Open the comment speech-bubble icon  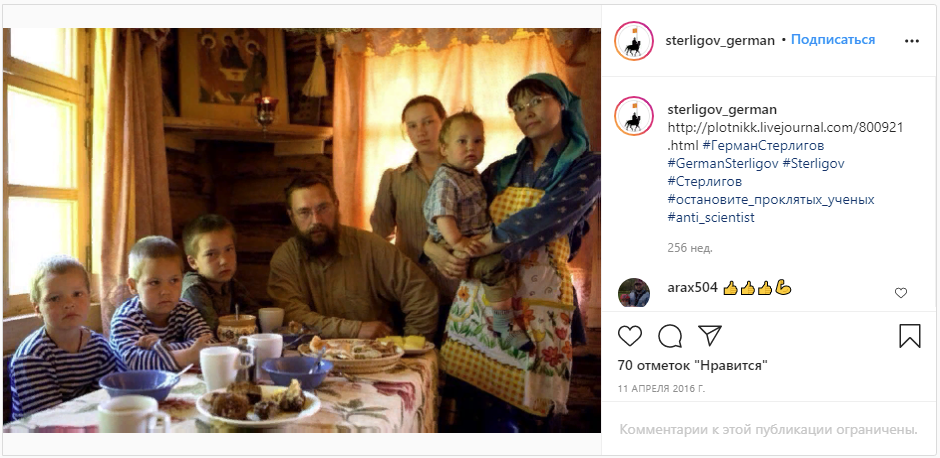(x=670, y=336)
